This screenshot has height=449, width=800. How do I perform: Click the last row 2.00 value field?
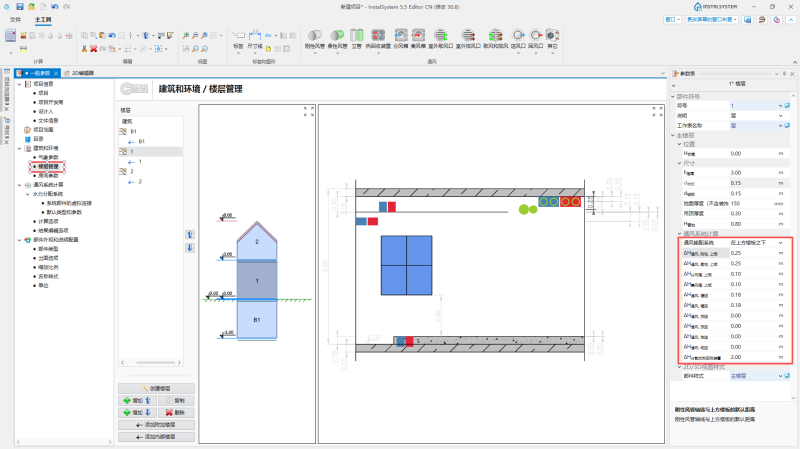753,357
